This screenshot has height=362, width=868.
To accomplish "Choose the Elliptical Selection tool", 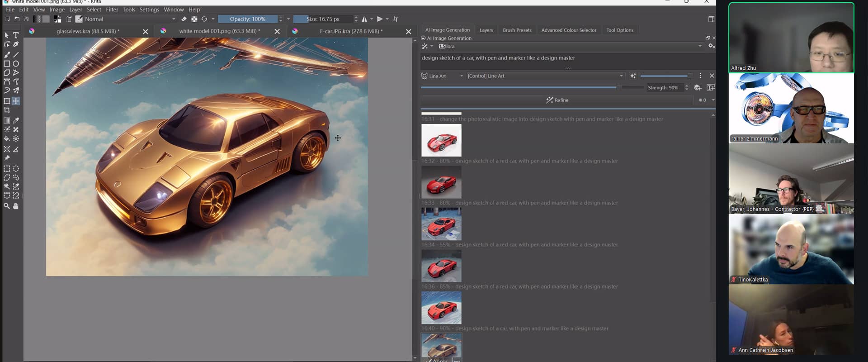I will tap(16, 169).
